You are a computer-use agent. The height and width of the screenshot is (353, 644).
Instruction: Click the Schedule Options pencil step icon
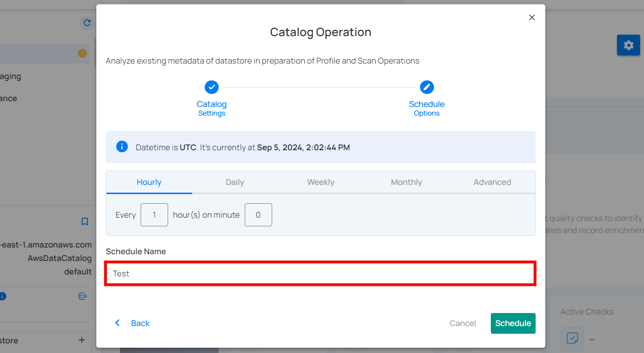(x=427, y=87)
